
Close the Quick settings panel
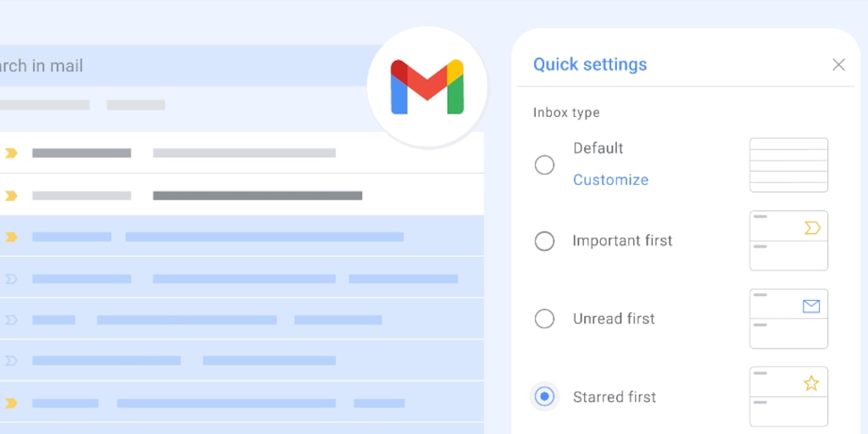coord(838,64)
